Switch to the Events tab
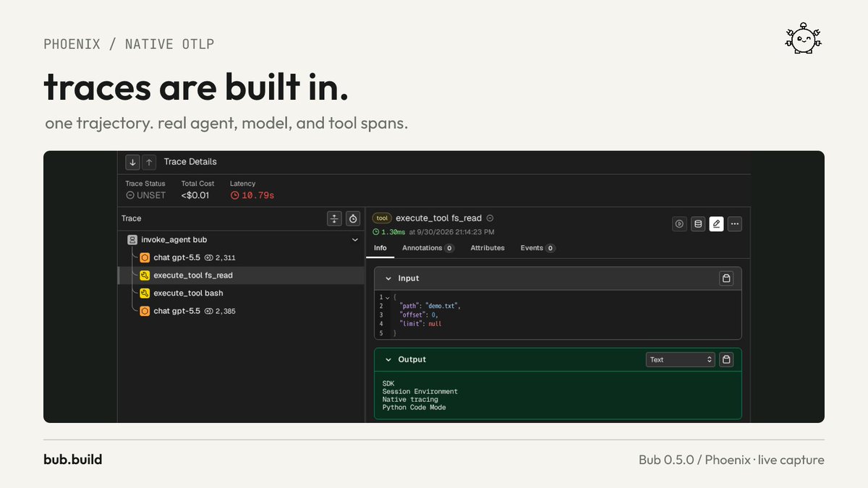Viewport: 868px width, 488px height. [x=538, y=248]
